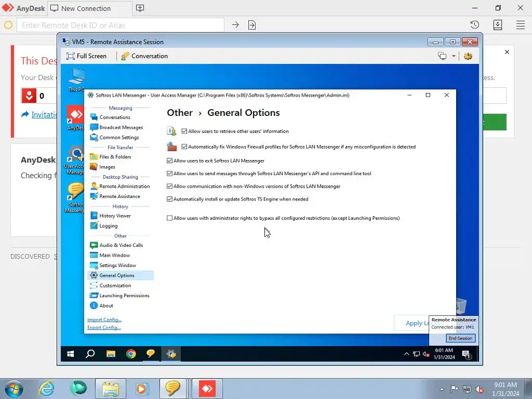Toggle retrieve other users' information checkbox
Viewport: 532px width, 399px height.
click(x=184, y=131)
